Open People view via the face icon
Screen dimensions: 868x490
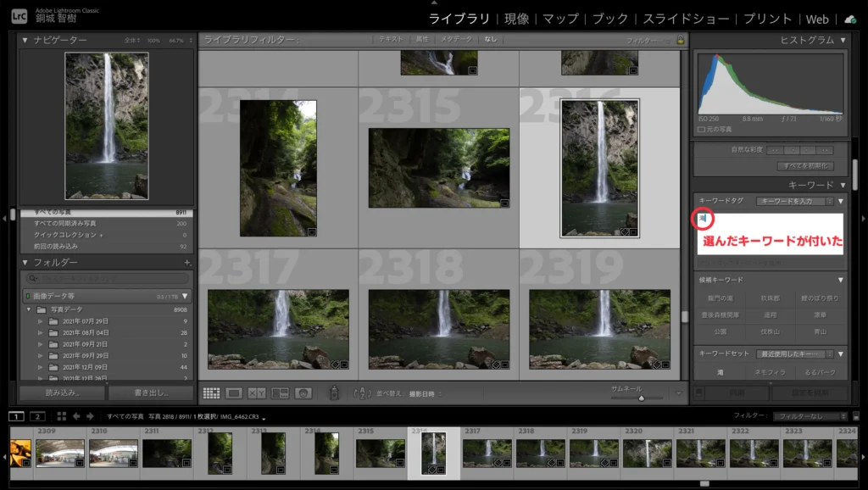click(x=303, y=393)
